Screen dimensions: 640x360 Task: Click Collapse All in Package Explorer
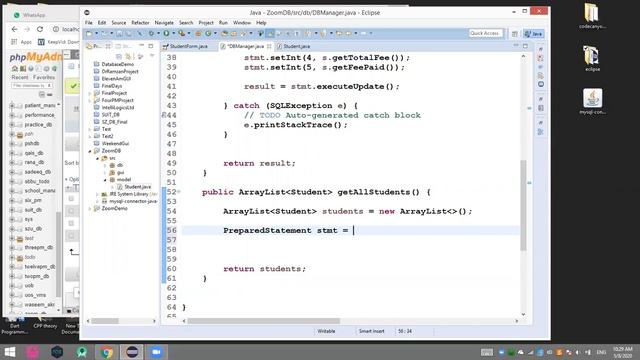(119, 56)
